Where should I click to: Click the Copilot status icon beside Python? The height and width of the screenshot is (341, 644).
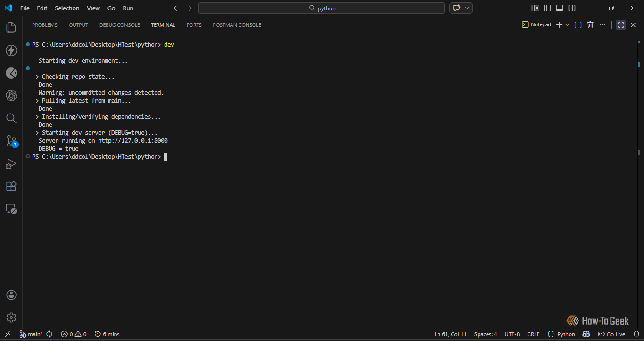click(x=586, y=334)
